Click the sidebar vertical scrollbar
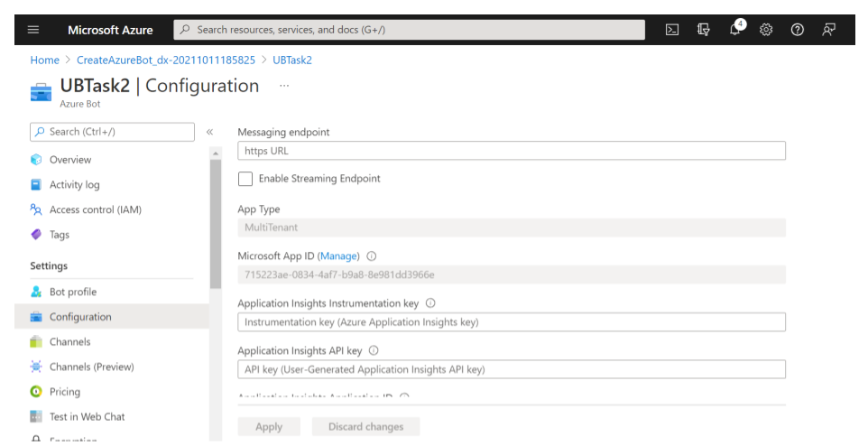 point(215,226)
